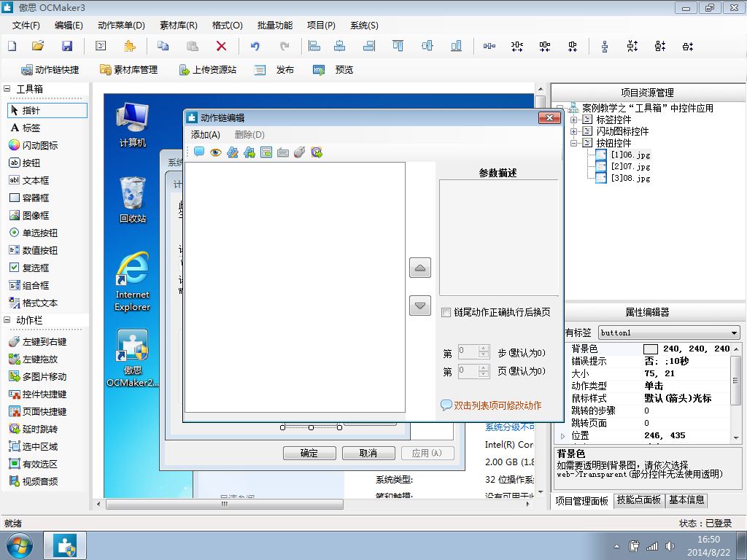This screenshot has height=560, width=747.
Task: Select the 标签 label tool
Action: coord(26,128)
